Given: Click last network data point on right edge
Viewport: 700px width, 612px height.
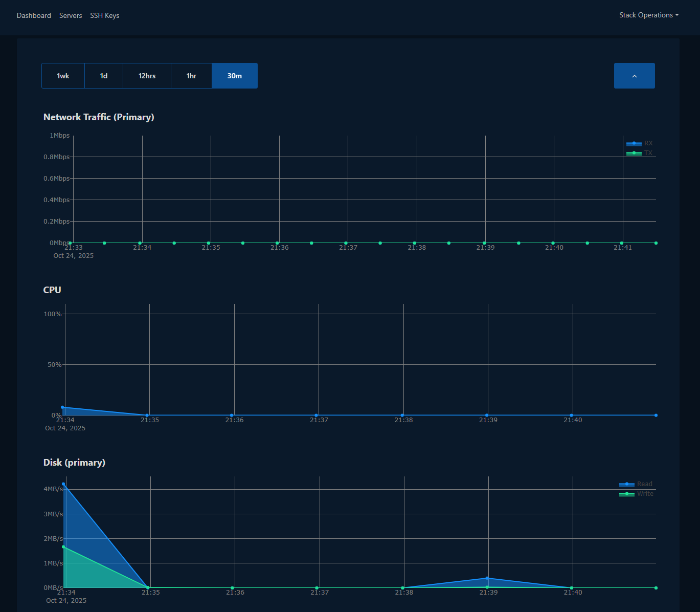Looking at the screenshot, I should (x=656, y=243).
